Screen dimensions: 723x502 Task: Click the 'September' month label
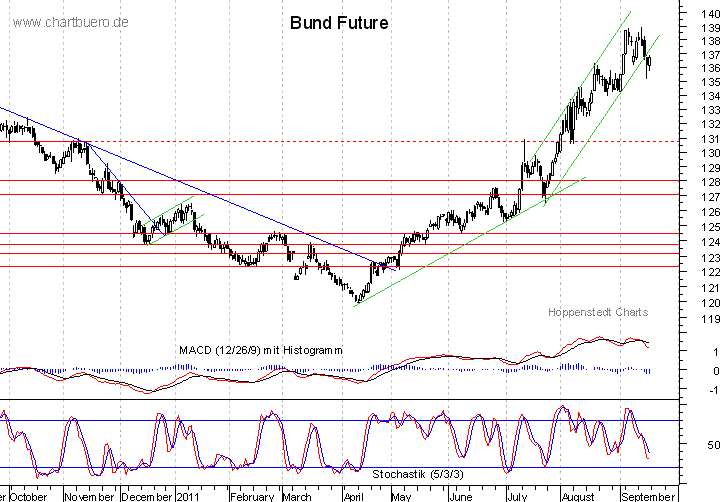[648, 496]
